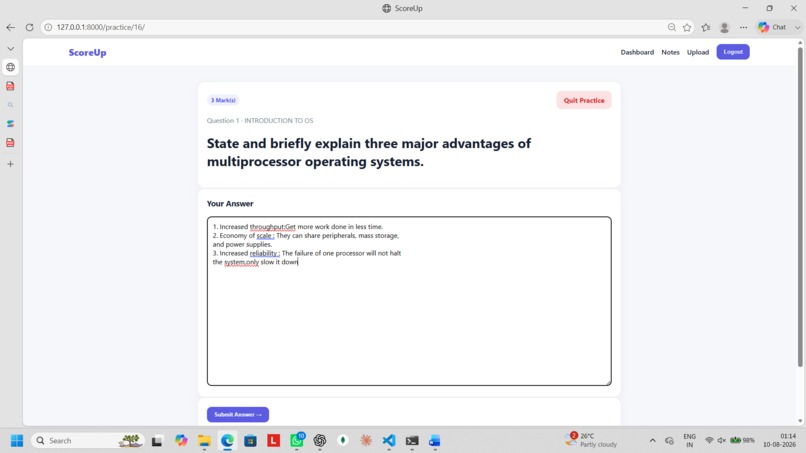Open the blue striped sidebar tab

(10, 124)
